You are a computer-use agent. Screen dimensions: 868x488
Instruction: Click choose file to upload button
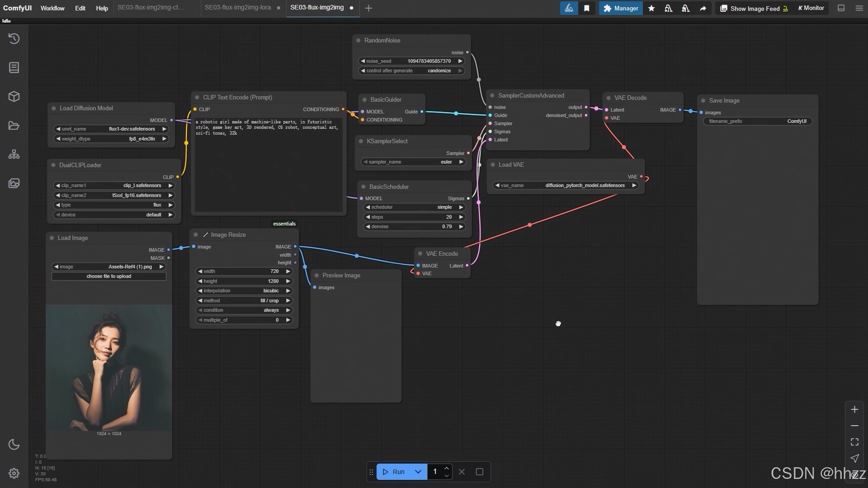click(x=109, y=276)
